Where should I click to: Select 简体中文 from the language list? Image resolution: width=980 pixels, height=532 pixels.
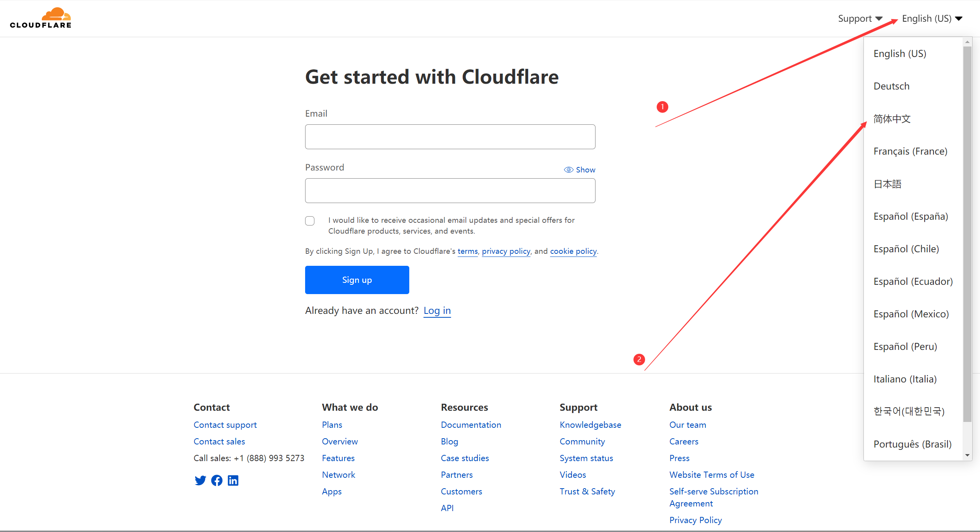pos(892,119)
